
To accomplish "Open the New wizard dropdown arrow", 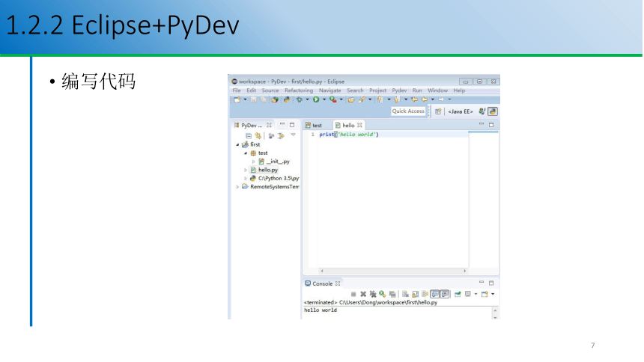I will [x=245, y=99].
